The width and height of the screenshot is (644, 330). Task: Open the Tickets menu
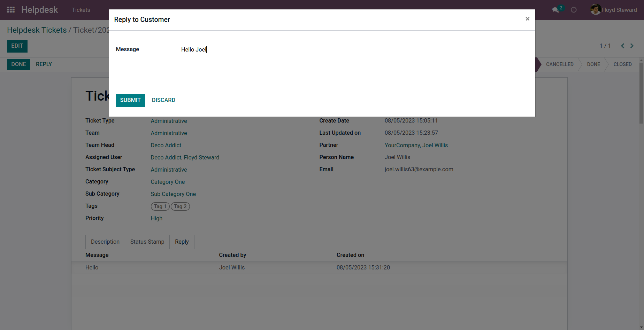(x=81, y=10)
